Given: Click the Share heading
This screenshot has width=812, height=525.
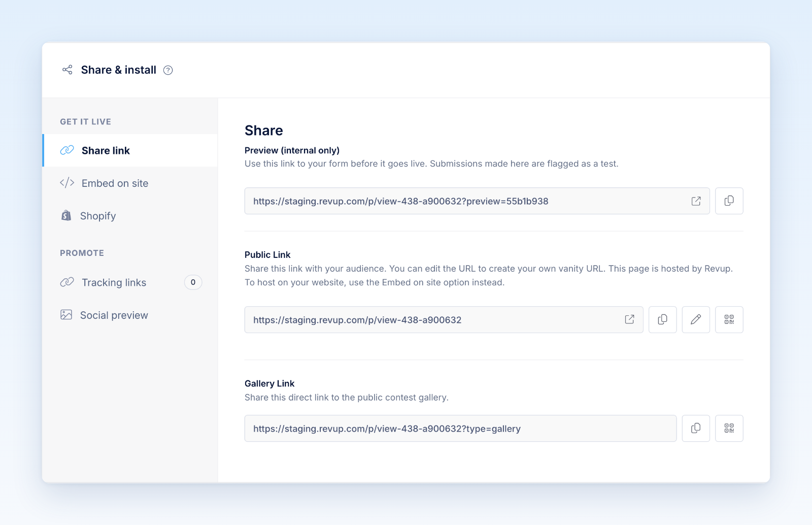Looking at the screenshot, I should pyautogui.click(x=264, y=130).
